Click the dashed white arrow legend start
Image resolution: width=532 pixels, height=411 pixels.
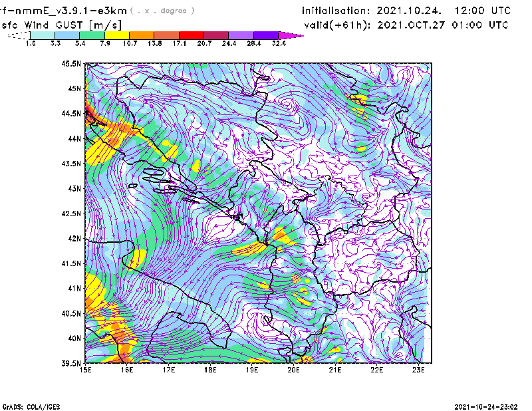(19, 35)
